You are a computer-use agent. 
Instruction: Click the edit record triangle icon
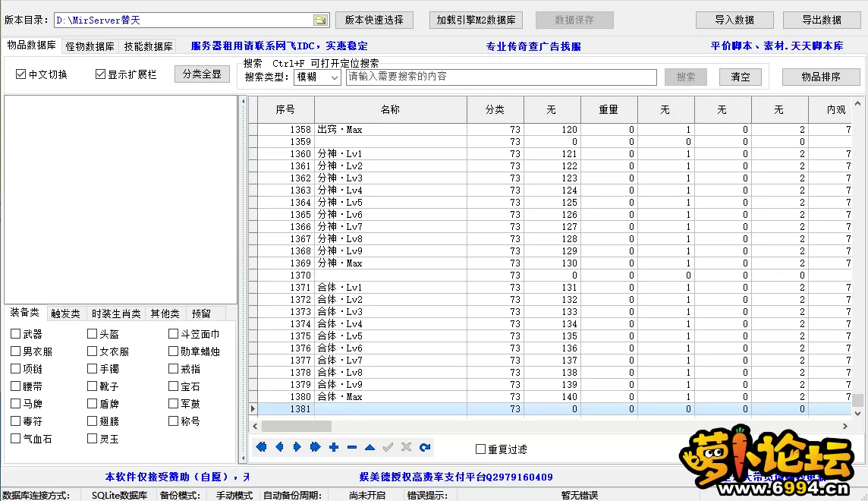[x=370, y=447]
